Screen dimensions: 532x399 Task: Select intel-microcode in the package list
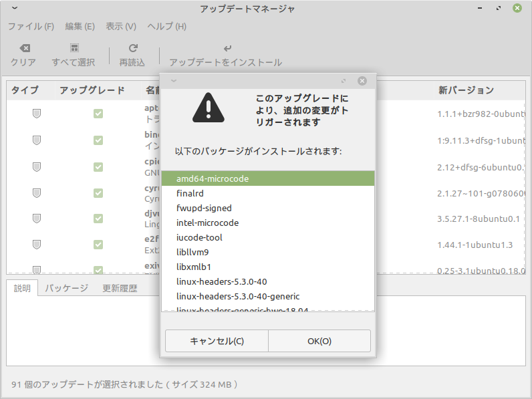(268, 223)
